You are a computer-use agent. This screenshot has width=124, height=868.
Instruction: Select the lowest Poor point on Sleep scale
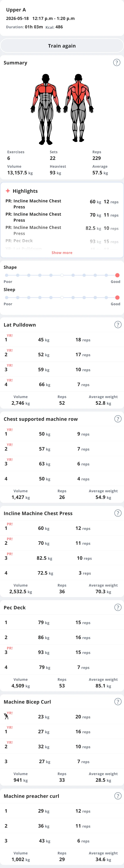tap(6, 297)
